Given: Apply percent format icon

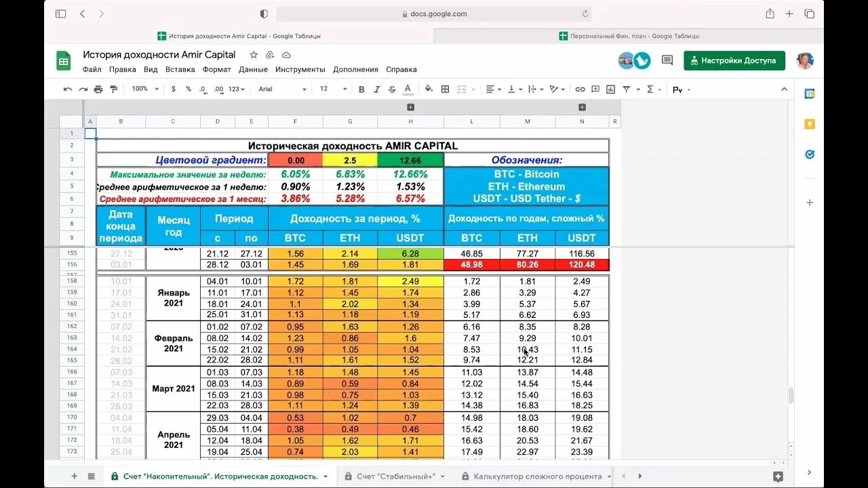Looking at the screenshot, I should coord(189,89).
